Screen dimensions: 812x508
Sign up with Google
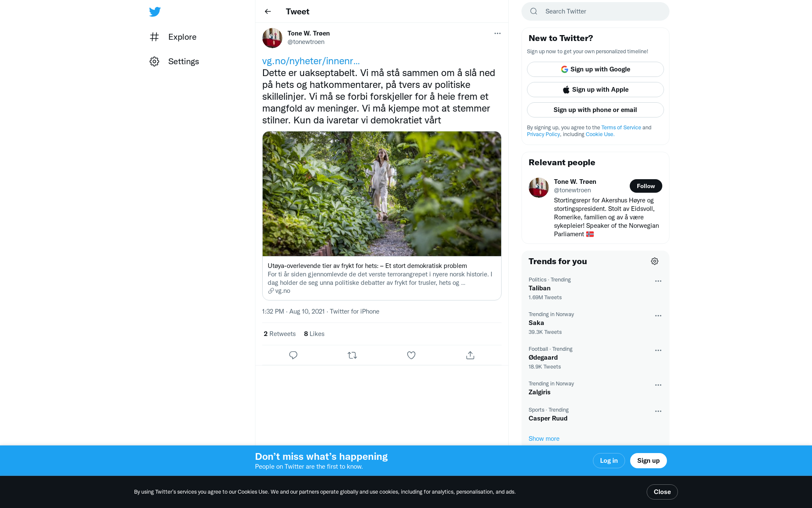click(595, 69)
